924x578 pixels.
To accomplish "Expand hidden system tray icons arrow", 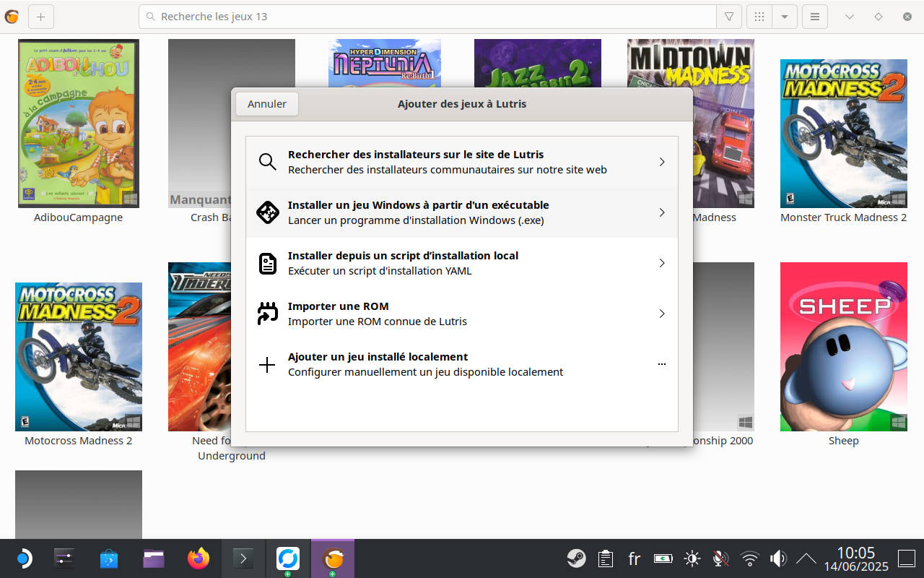I will pos(806,558).
